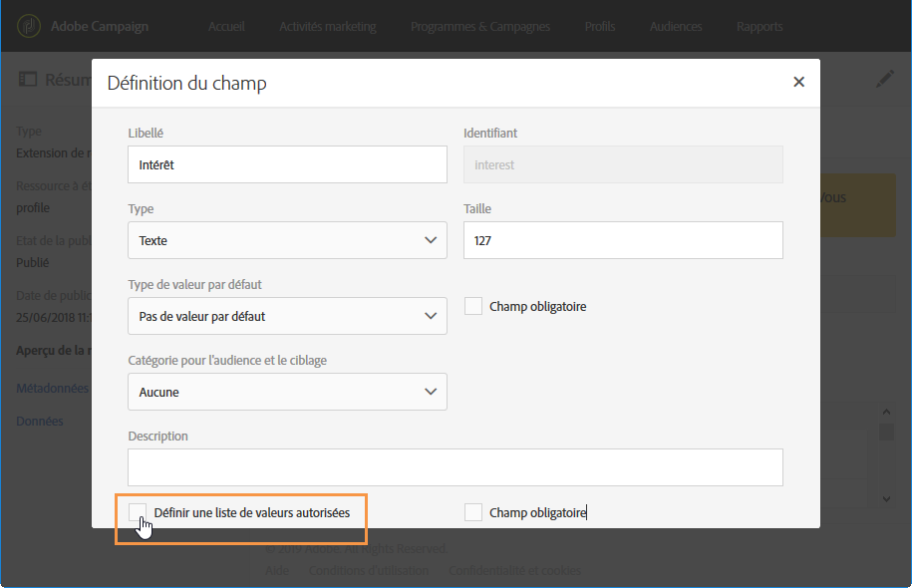The image size is (912, 588).
Task: Expand the 'Type de valeur par défaut' dropdown
Action: coord(287,316)
